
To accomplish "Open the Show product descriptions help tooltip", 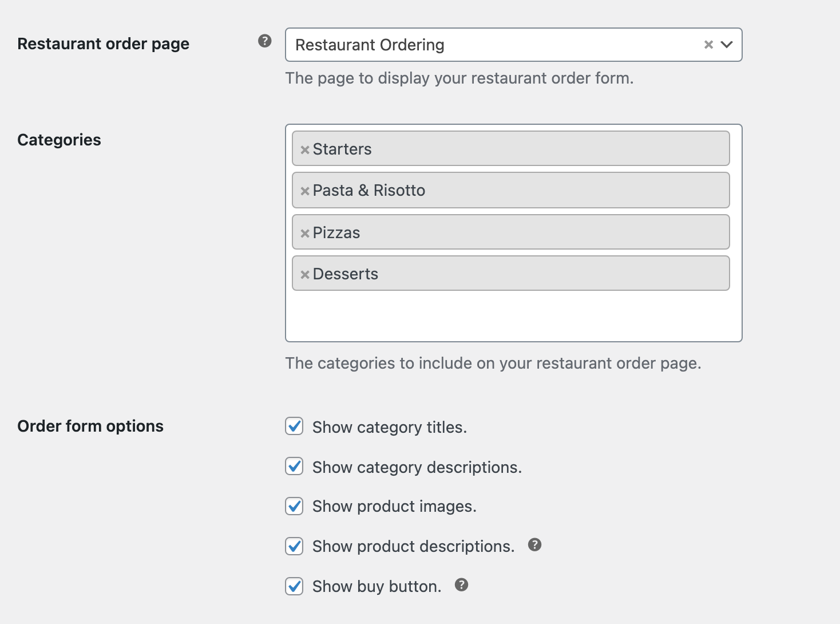I will (534, 545).
